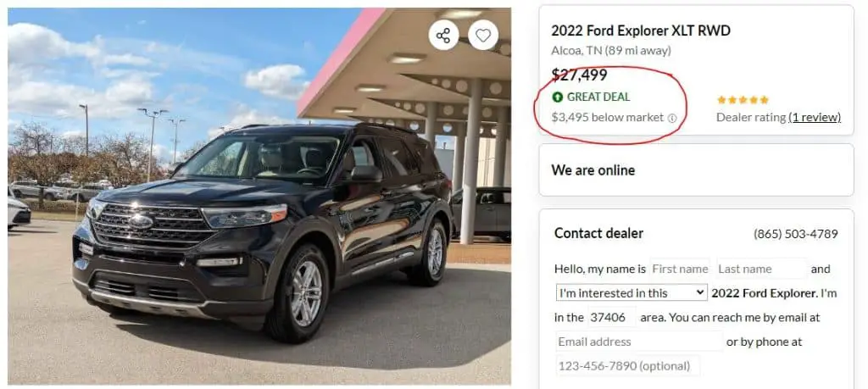Click the We are online panel

(695, 170)
